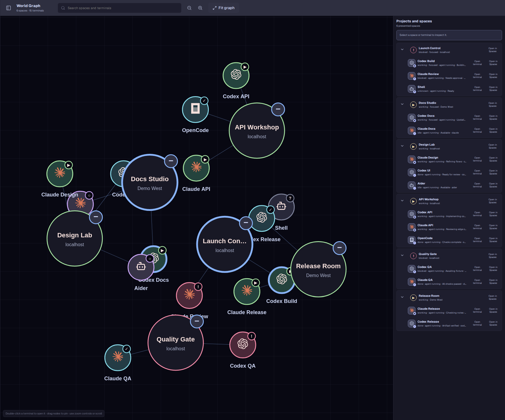Select the Claude Design terminal node
The image size is (505, 420).
60,174
